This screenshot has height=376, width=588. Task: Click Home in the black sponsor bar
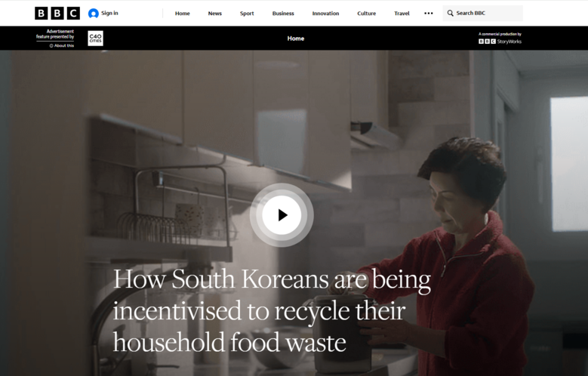pyautogui.click(x=295, y=39)
